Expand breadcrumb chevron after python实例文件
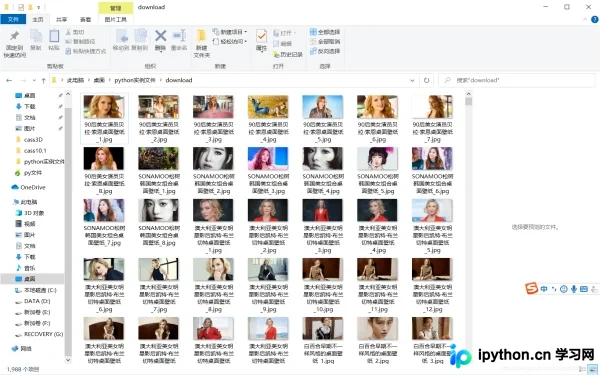This screenshot has width=600, height=375. click(161, 80)
